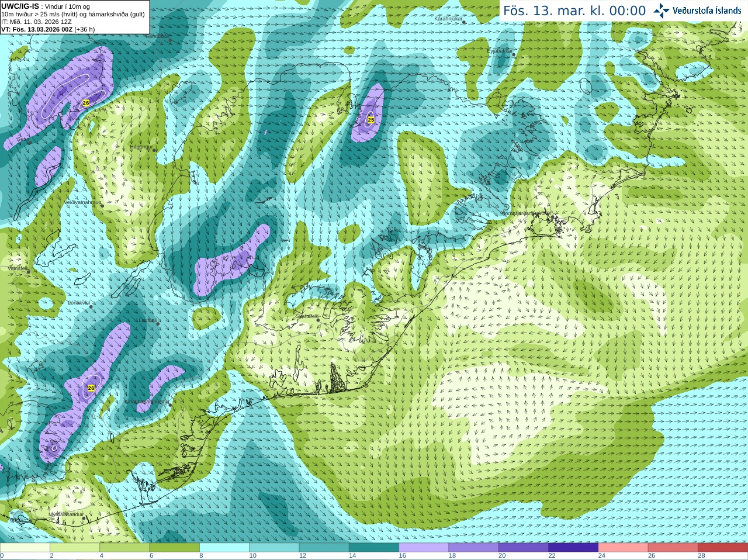Image resolution: width=748 pixels, height=560 pixels.
Task: Click the Kárahnjúkar place label
Action: pyautogui.click(x=449, y=19)
